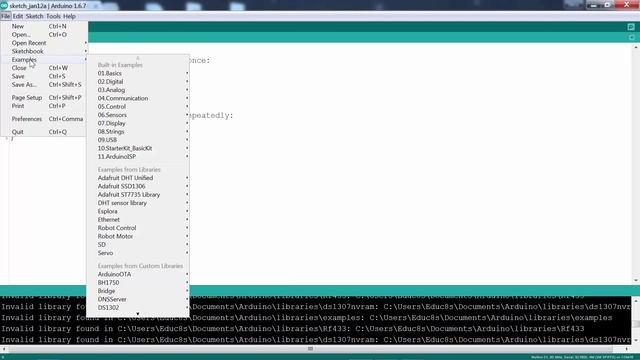Screen dimensions: 640x360
Task: Open 10.StarterKit_BasicKit examples
Action: pyautogui.click(x=138, y=149)
